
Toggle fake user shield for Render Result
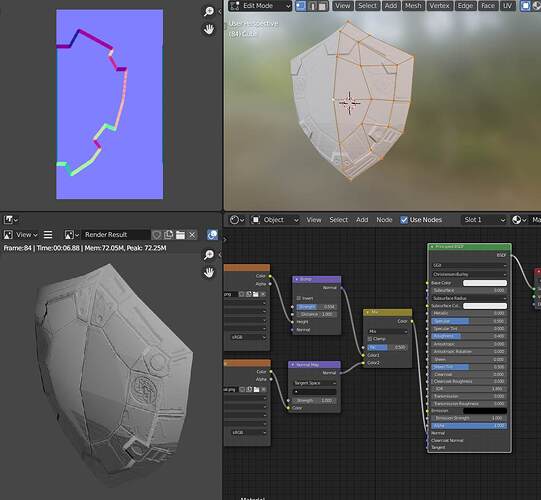pos(157,235)
